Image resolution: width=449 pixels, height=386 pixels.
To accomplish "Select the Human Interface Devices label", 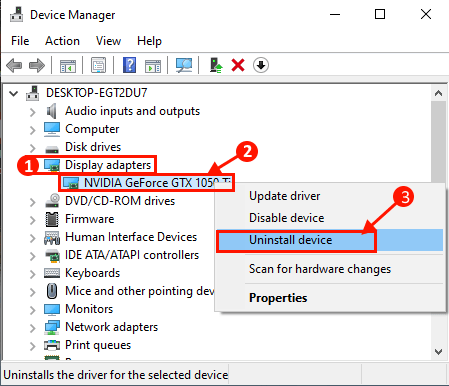I will tap(131, 237).
